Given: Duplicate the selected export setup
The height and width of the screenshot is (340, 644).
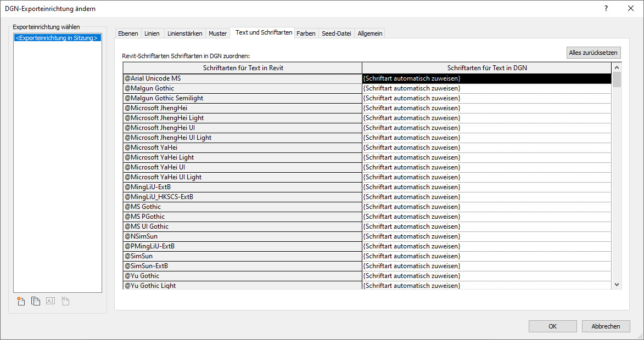Looking at the screenshot, I should click(x=36, y=301).
